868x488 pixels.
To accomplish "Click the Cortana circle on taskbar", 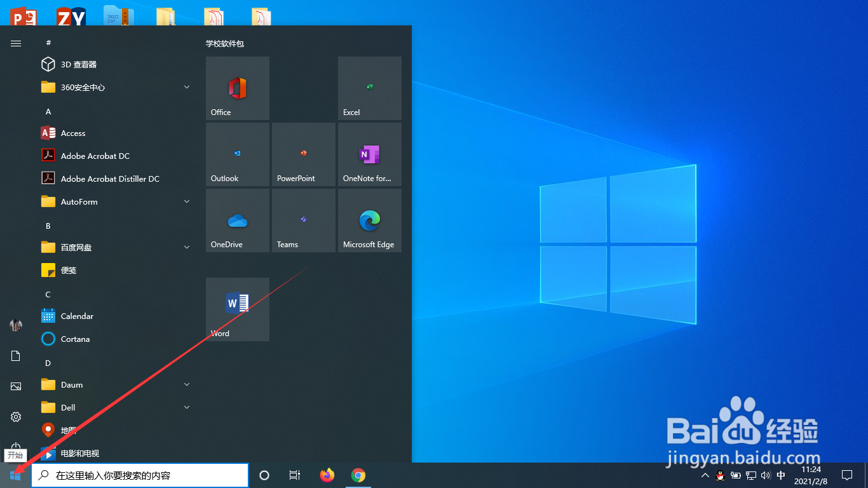I will 264,475.
